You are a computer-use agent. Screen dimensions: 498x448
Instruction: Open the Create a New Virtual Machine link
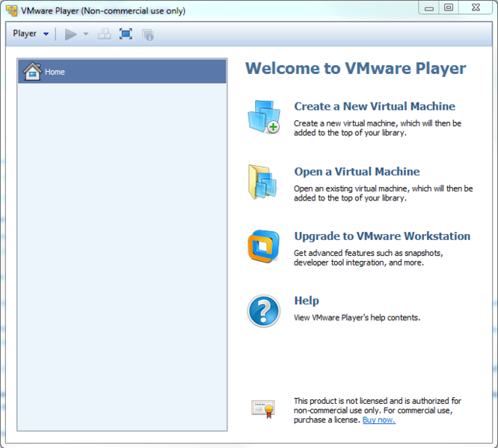(375, 106)
